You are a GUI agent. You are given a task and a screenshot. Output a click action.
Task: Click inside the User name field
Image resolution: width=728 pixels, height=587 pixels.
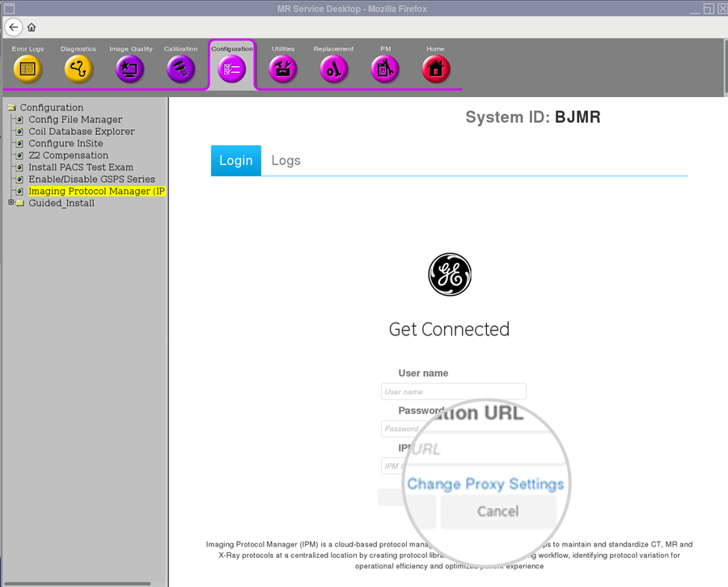tap(453, 391)
